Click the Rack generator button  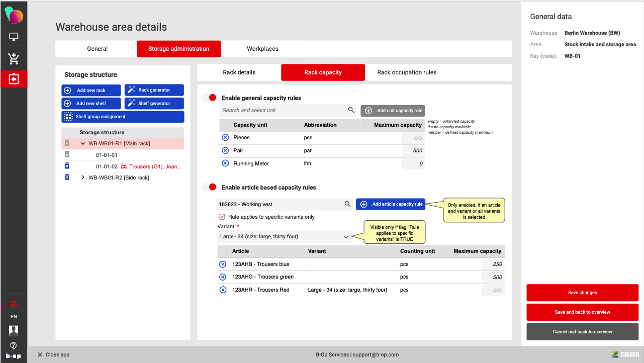tap(154, 90)
